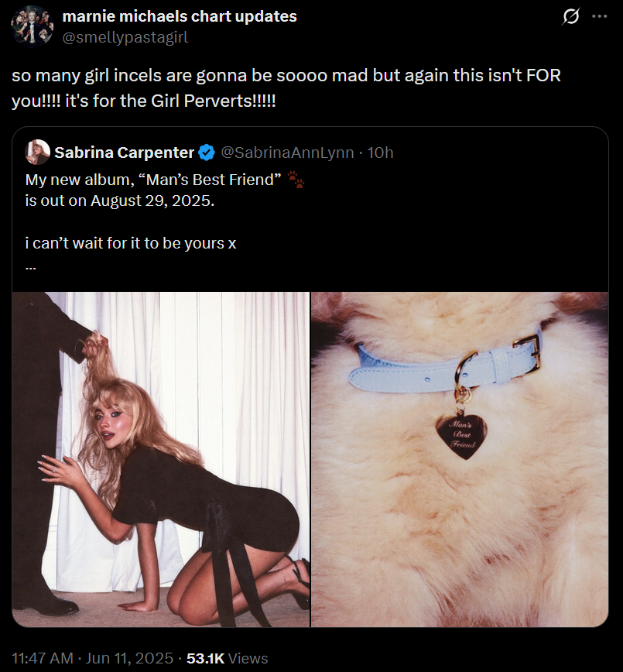Click the heart-shaped Man's Best Friend tag
Image resolution: width=623 pixels, height=672 pixels.
click(x=461, y=437)
